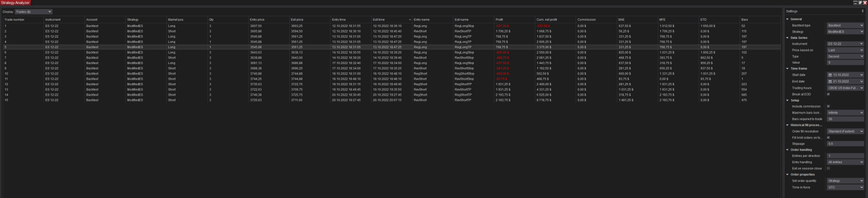Click cum. net profit 8 718,75 $
Screen dimensions: 868x198
click(x=544, y=100)
